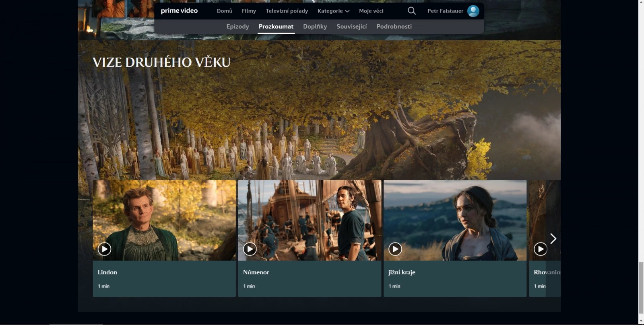Click the Lindon title text
This screenshot has width=644, height=325.
tap(107, 272)
